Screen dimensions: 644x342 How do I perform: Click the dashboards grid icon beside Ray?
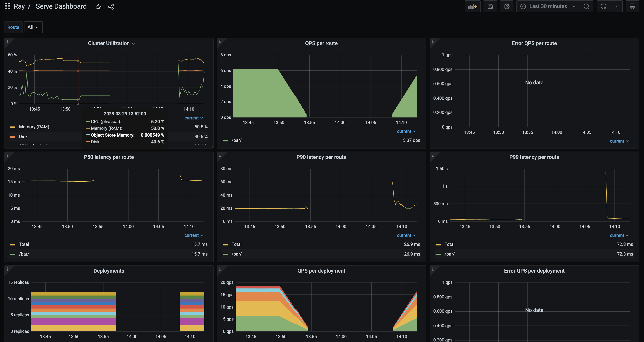click(x=7, y=6)
